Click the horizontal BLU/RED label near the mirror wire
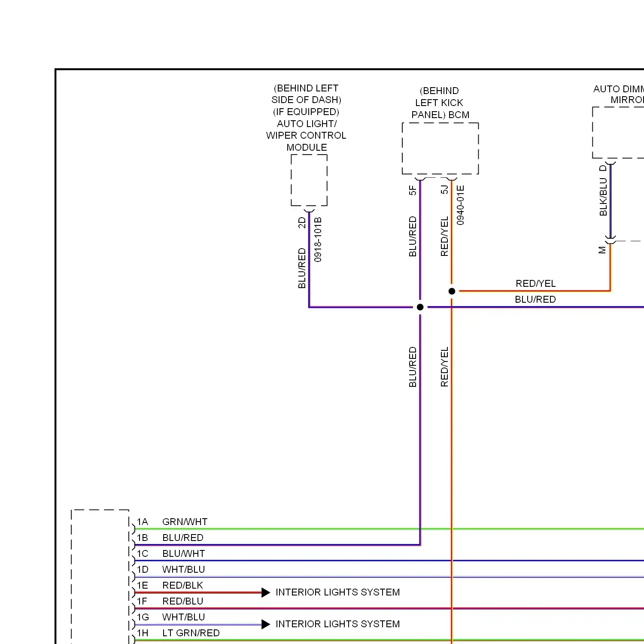 [x=535, y=299]
